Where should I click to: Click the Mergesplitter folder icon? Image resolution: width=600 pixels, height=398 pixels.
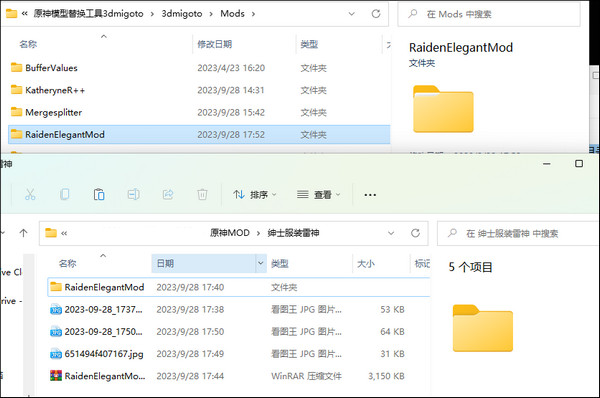[16, 112]
